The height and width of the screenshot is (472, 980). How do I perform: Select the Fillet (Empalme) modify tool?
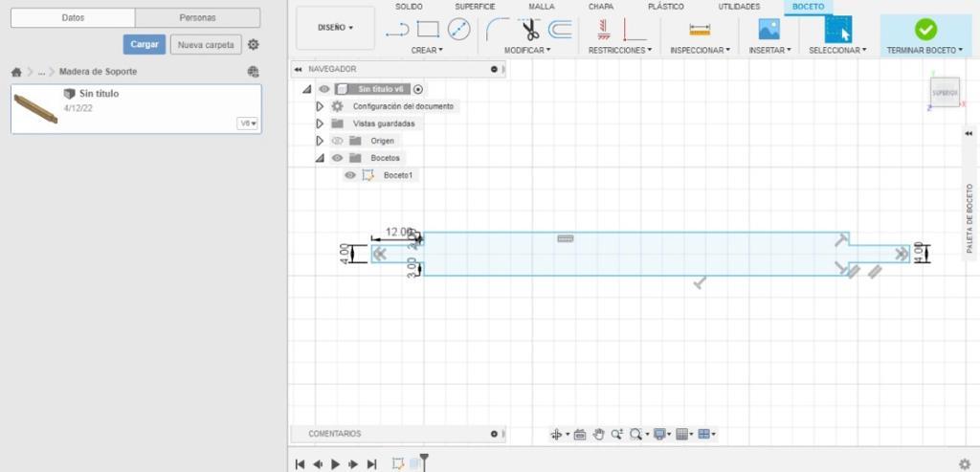(x=498, y=29)
